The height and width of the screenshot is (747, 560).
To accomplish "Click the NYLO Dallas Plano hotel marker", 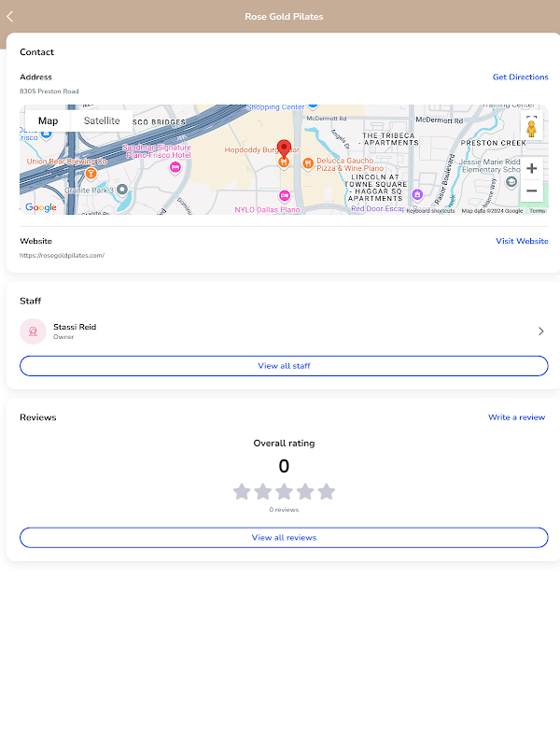I will pos(285,196).
